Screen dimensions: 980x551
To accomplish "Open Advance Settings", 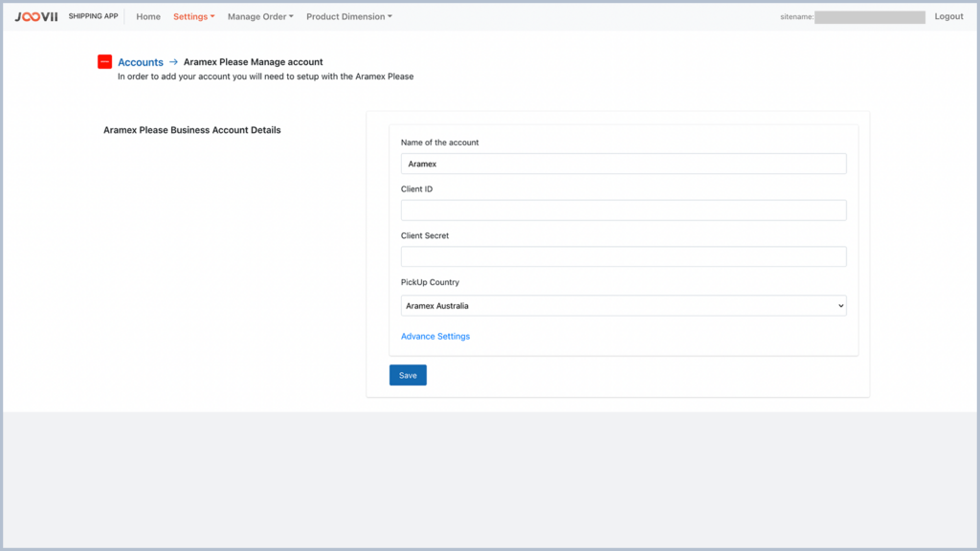I will pos(435,336).
